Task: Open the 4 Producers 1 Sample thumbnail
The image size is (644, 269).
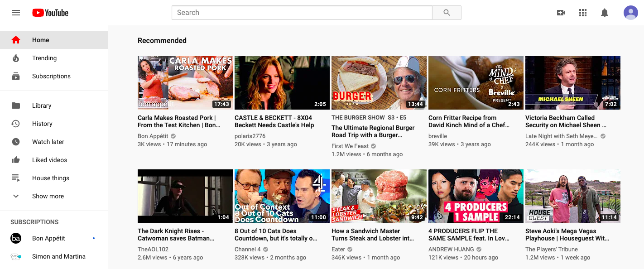Action: [476, 196]
